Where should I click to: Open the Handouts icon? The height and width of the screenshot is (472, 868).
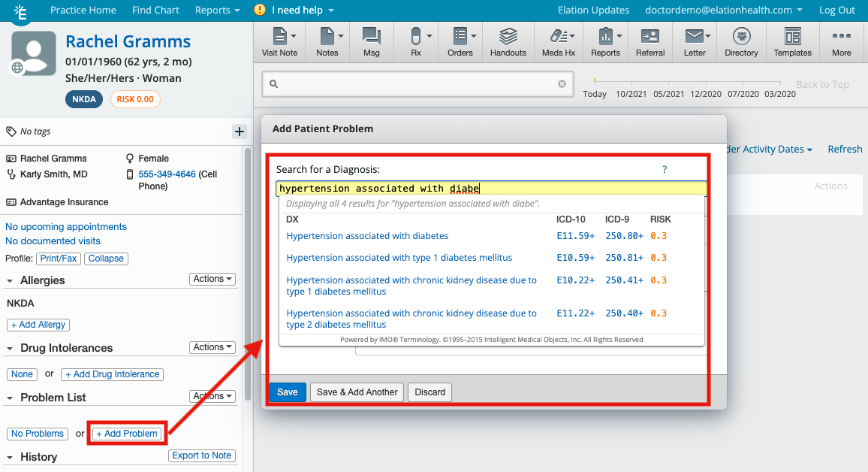[508, 42]
